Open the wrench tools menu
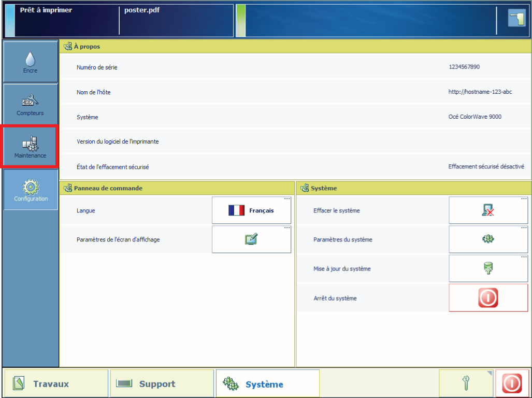 (466, 384)
